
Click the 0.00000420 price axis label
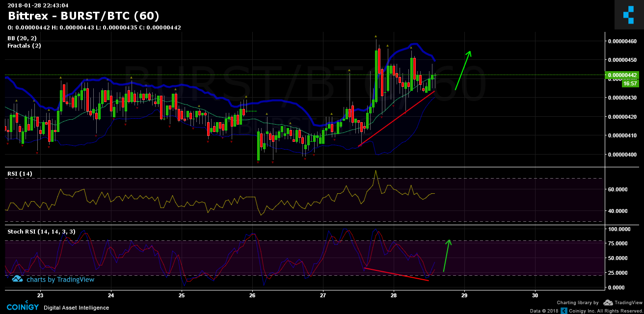pos(622,117)
